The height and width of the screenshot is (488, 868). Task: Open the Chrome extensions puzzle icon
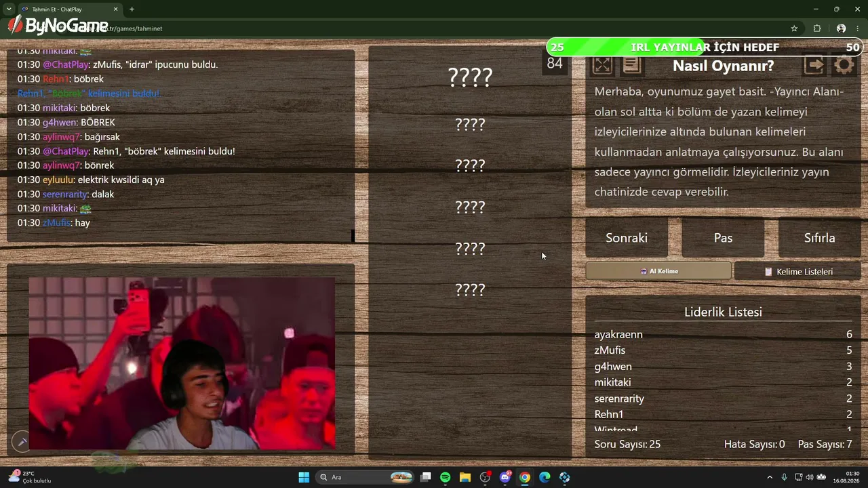tap(817, 28)
